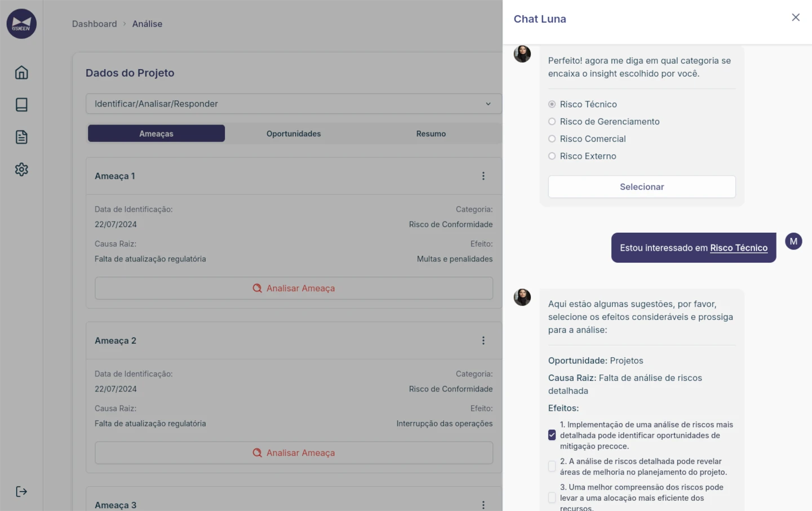The height and width of the screenshot is (511, 812).
Task: Open the three-dot menu for Ameaça 3
Action: click(483, 505)
